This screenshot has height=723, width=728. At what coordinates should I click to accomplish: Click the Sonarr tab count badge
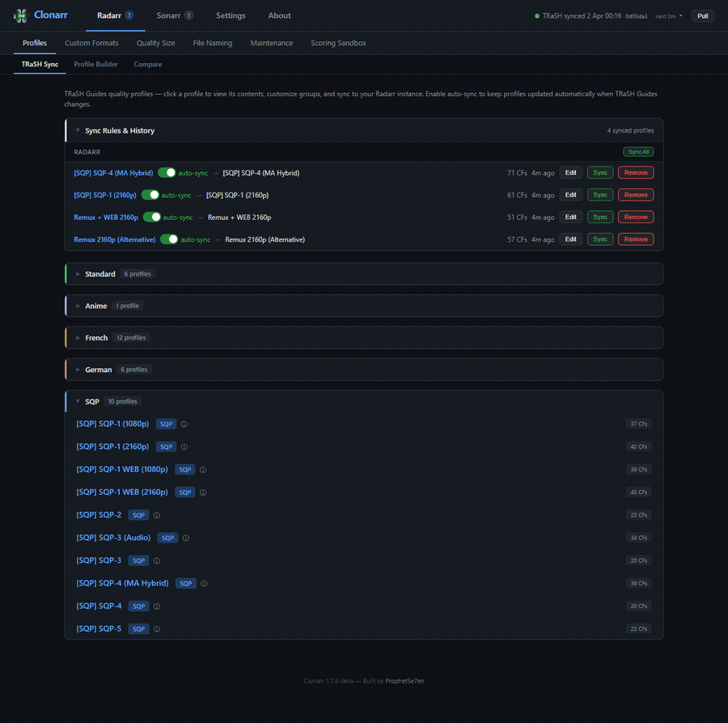(x=188, y=15)
